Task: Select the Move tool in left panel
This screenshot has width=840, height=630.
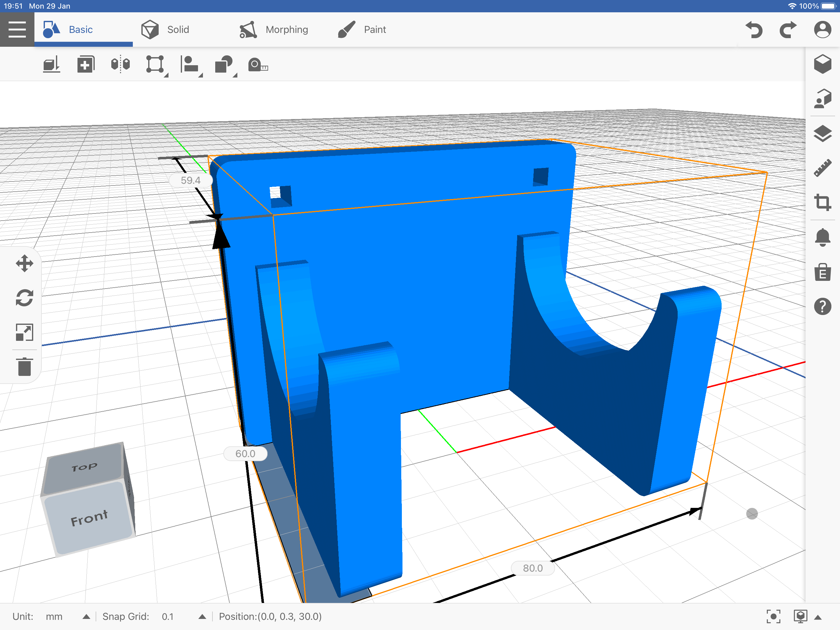Action: [x=25, y=263]
